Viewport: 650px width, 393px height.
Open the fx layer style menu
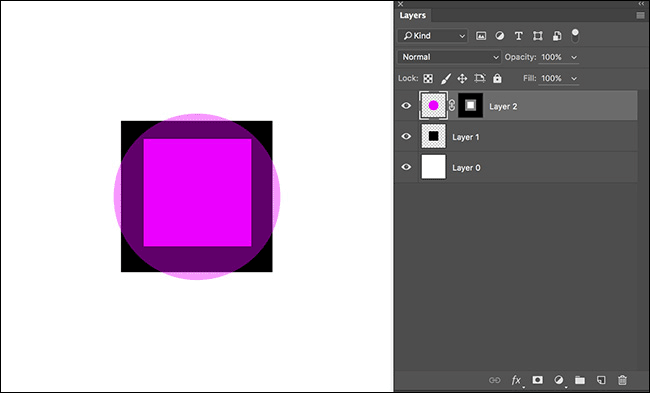pos(516,380)
